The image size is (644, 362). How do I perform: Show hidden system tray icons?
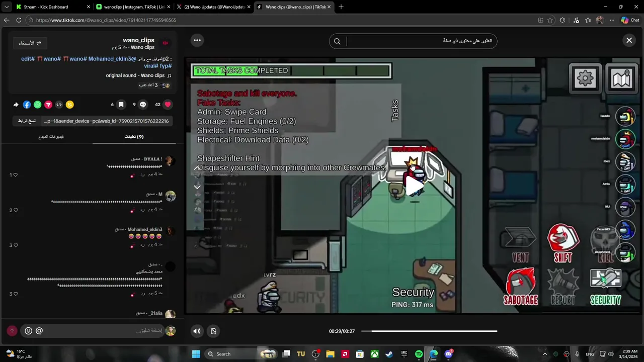544,354
